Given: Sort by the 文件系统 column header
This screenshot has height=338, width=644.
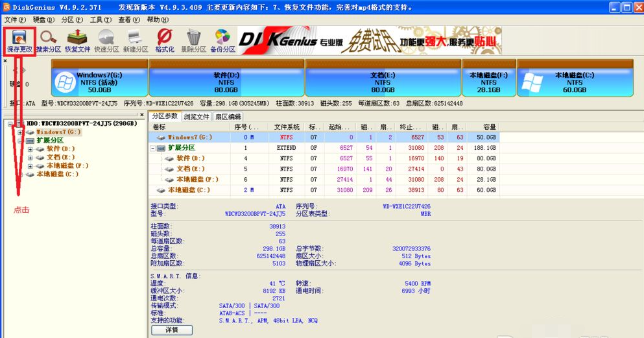Looking at the screenshot, I should tap(287, 127).
